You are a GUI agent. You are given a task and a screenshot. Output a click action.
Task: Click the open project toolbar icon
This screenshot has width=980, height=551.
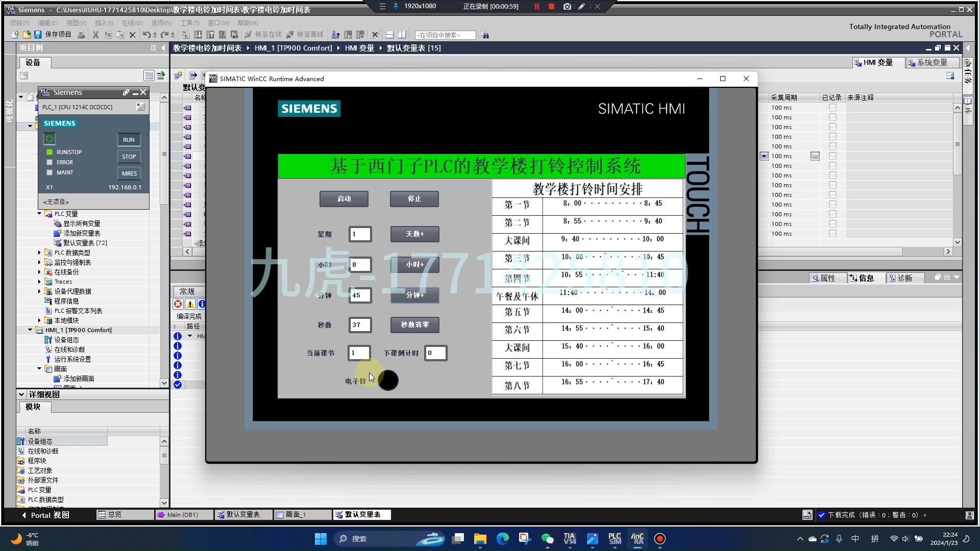point(27,35)
